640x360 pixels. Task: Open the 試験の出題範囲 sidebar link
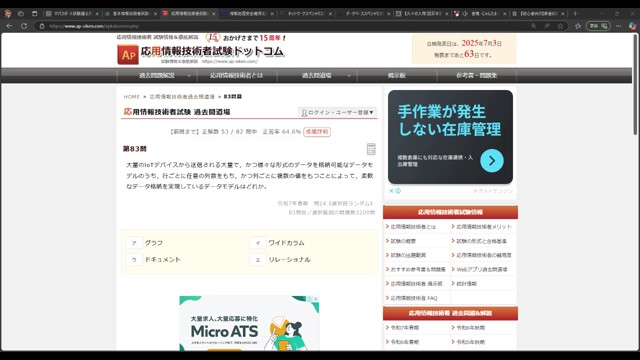[x=408, y=255]
